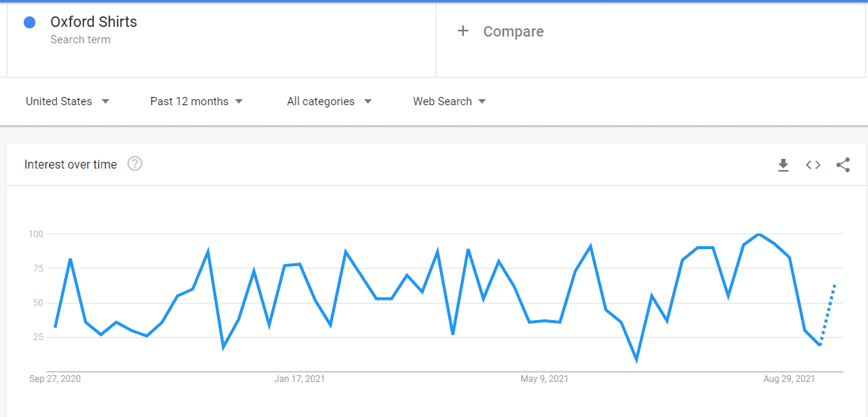The image size is (868, 417).
Task: Click the Sep 27, 2020 axis label
Action: 55,380
